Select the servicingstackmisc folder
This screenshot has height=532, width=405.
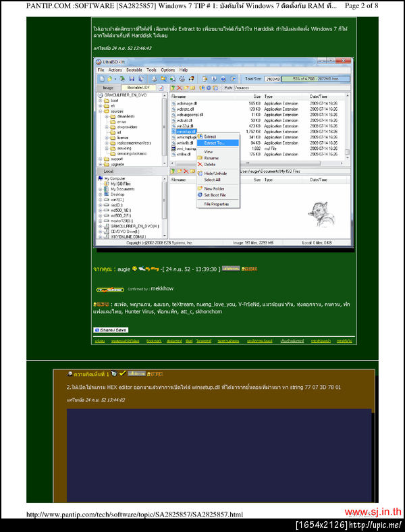[x=132, y=154]
